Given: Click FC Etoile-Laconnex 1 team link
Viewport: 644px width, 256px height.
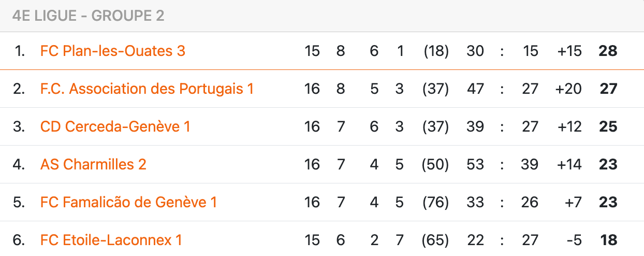Looking at the screenshot, I should [x=111, y=240].
